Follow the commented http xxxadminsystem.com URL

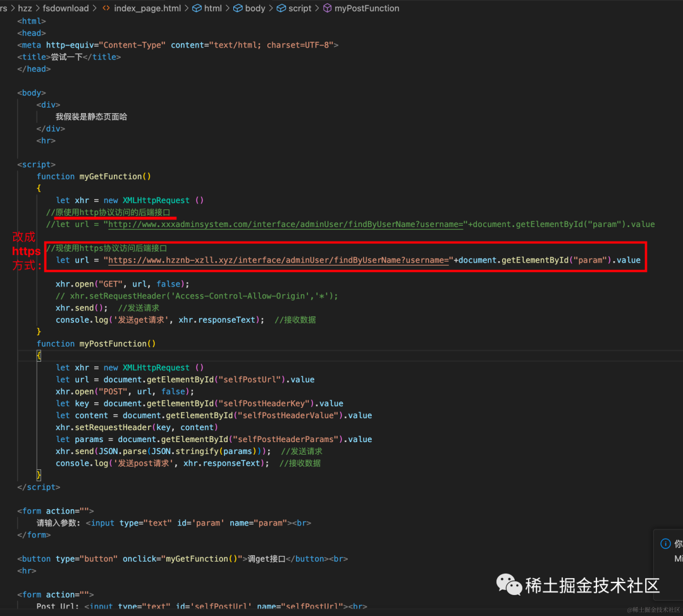[285, 225]
